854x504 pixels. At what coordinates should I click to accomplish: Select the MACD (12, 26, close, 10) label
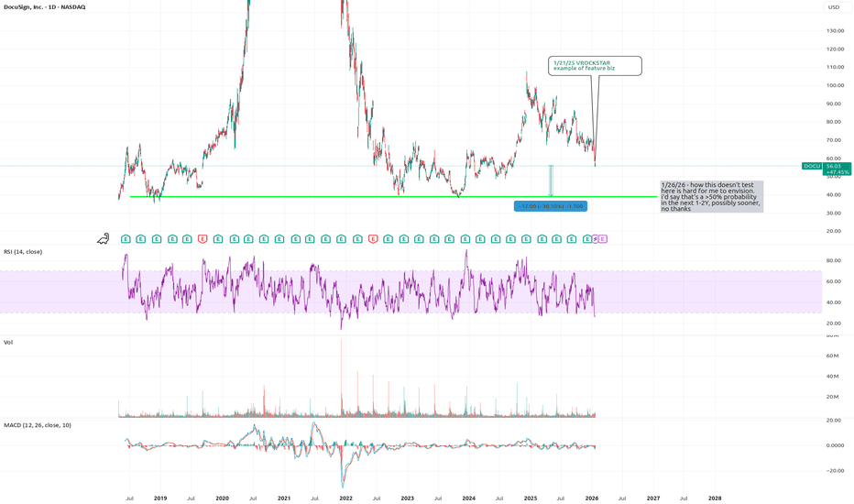(x=38, y=425)
